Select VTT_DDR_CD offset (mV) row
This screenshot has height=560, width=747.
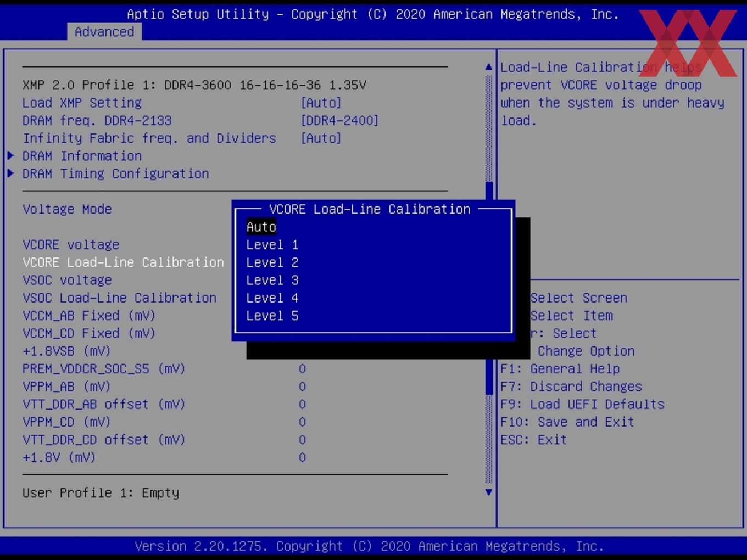(104, 440)
